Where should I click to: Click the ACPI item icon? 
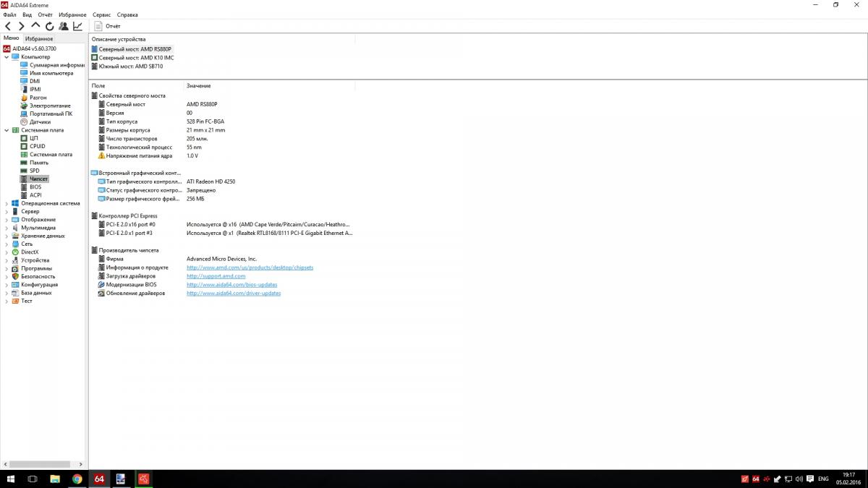[x=24, y=195]
